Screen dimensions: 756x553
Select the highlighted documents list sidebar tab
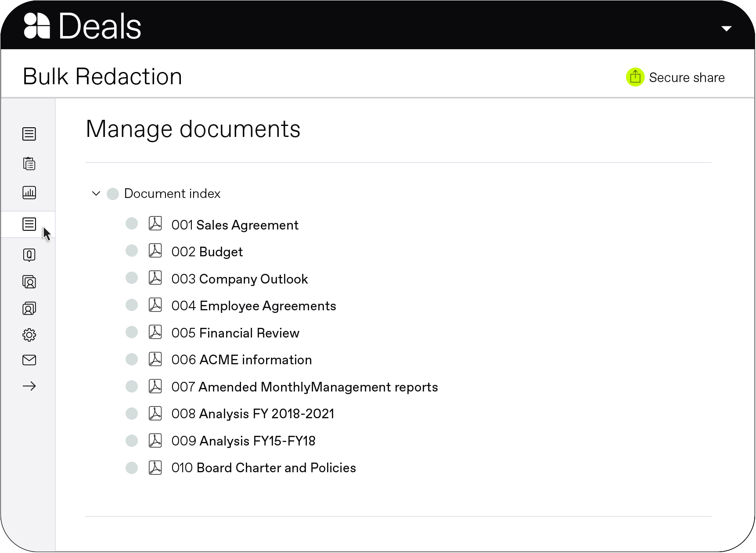point(29,224)
